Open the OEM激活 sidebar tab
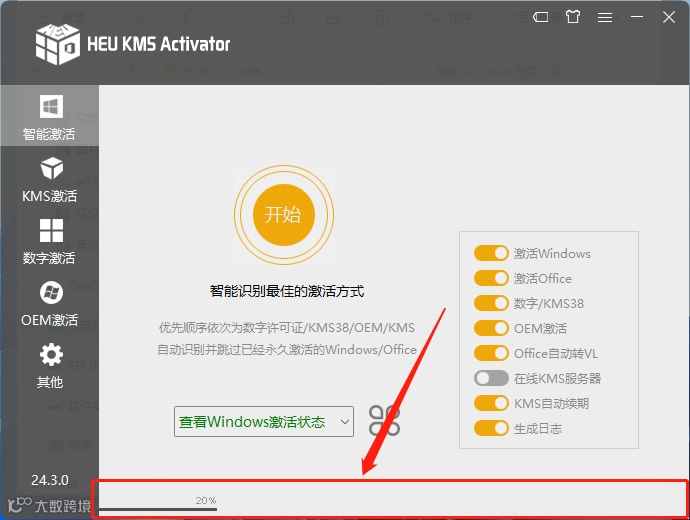 tap(49, 304)
